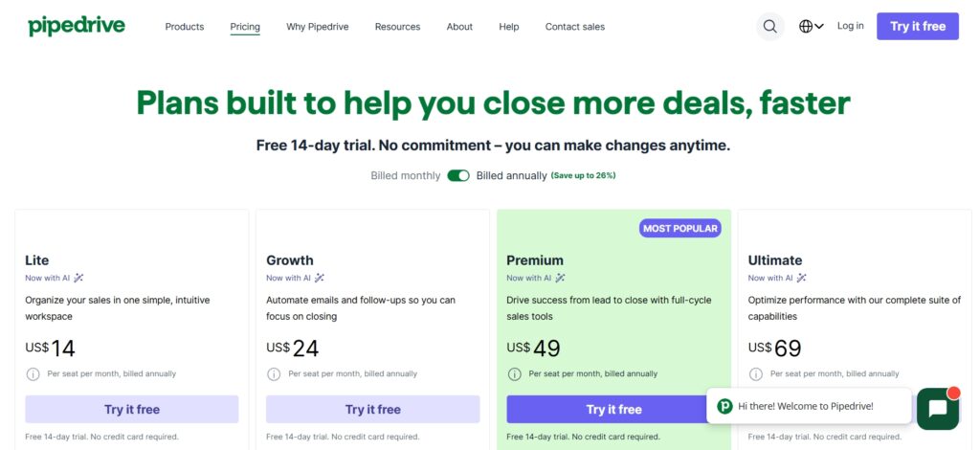Toggle the monthly/annual billing switch
980x450 pixels.
[458, 176]
